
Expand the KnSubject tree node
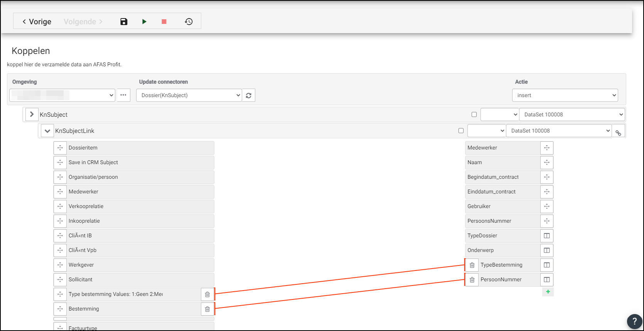pos(32,114)
